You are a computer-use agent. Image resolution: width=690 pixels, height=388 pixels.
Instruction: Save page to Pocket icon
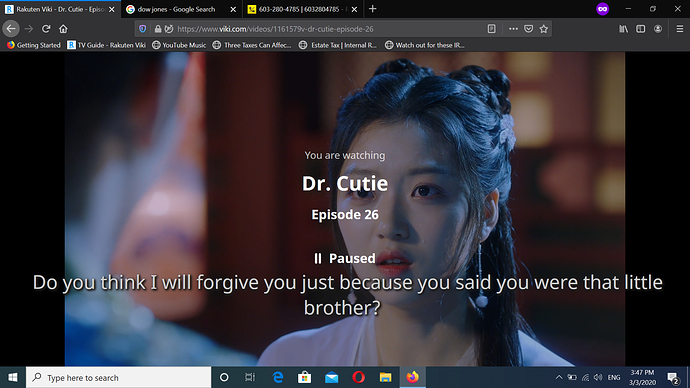(529, 29)
